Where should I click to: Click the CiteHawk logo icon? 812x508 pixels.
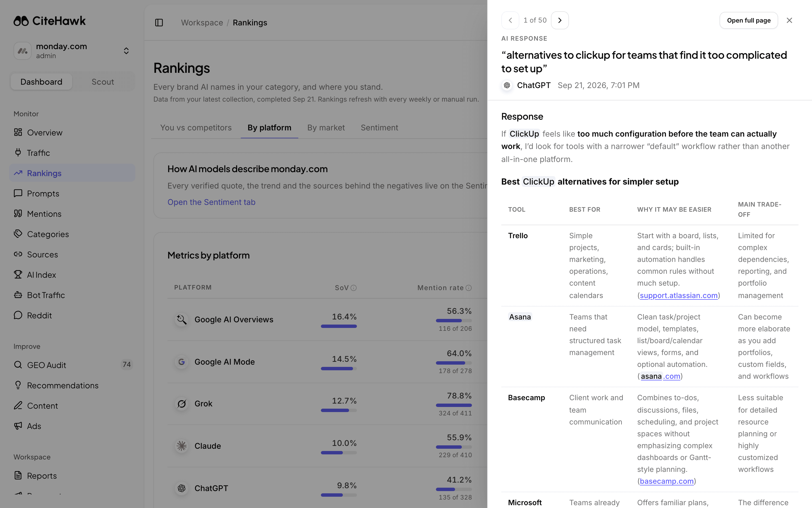[x=21, y=21]
